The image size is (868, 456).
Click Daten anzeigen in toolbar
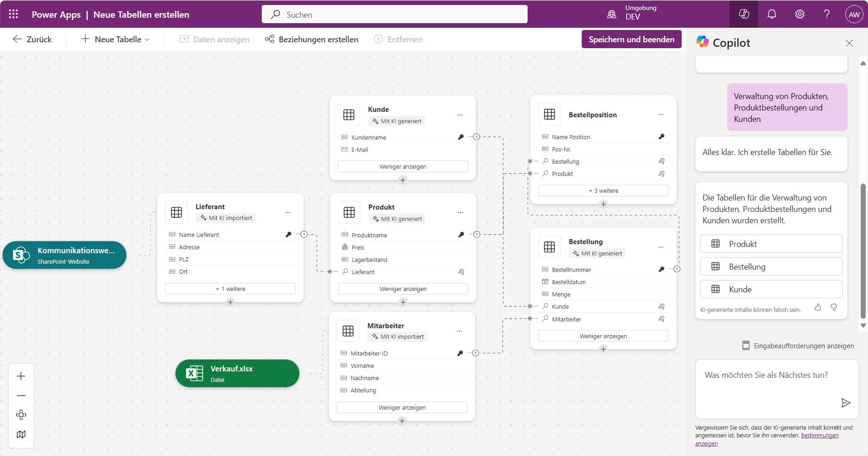[215, 39]
